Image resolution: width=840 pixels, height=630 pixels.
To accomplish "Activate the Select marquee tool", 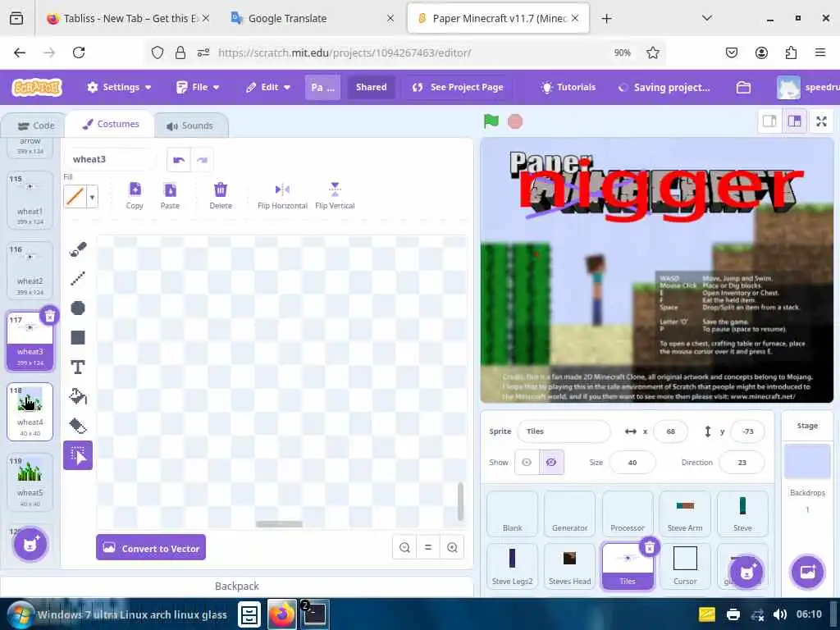I will pyautogui.click(x=78, y=455).
